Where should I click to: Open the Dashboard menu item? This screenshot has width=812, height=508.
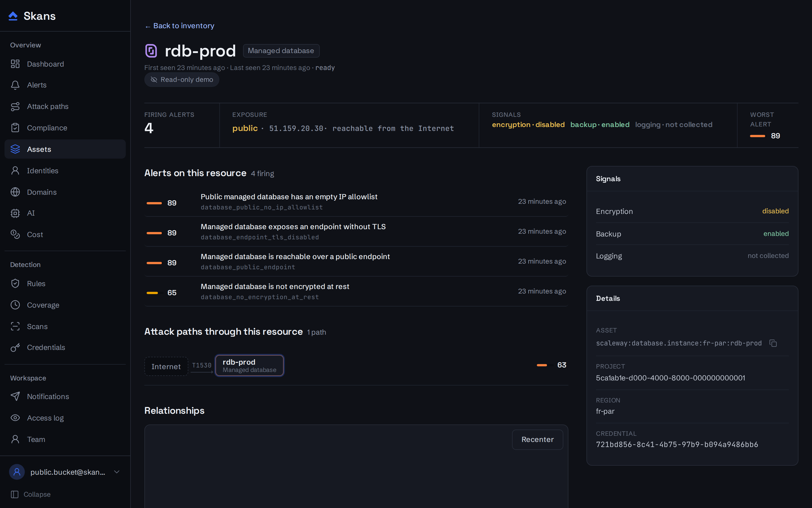tap(65, 64)
